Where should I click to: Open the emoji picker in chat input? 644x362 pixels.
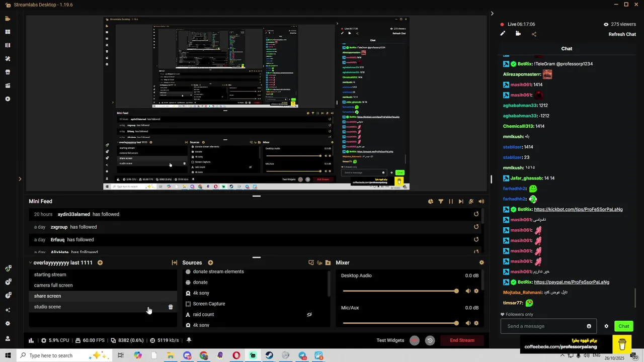(589, 326)
